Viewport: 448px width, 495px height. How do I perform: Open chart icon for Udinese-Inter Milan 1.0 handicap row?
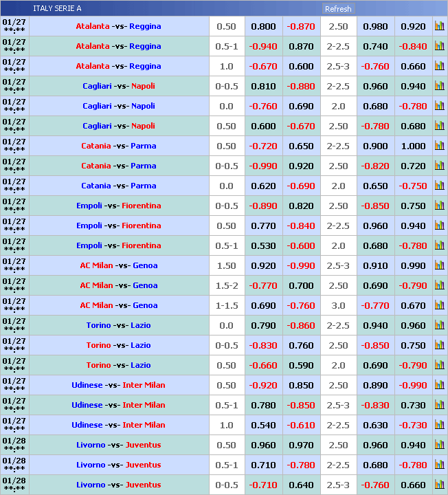[x=440, y=425]
